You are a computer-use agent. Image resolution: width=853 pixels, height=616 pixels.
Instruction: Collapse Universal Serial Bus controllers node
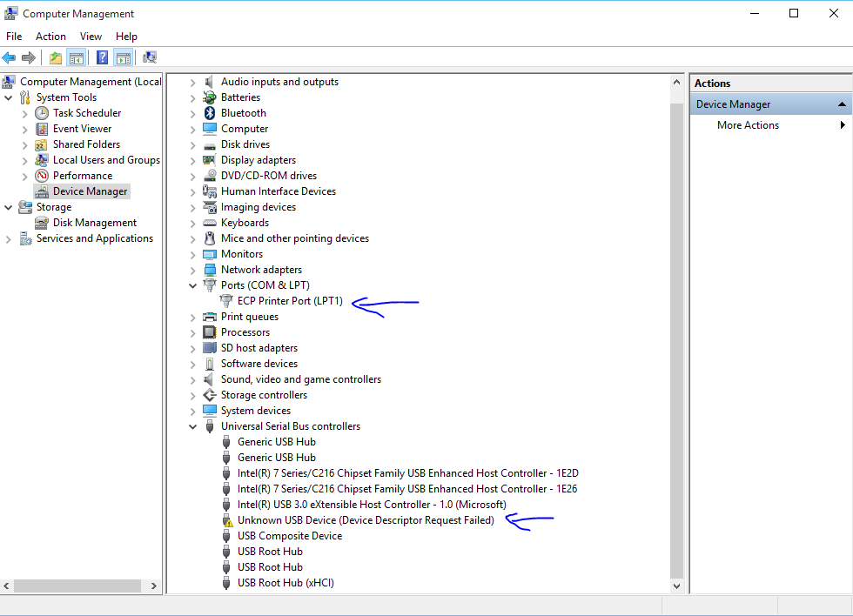tap(192, 427)
